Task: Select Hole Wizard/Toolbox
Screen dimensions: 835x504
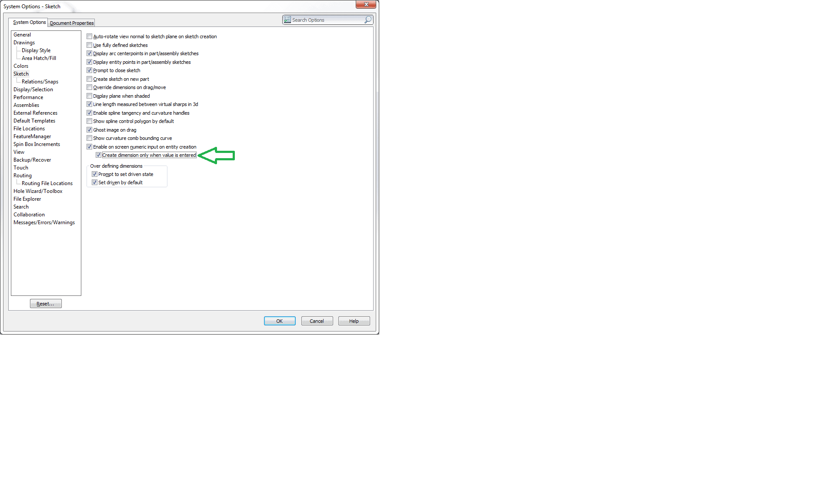Action: [x=38, y=191]
